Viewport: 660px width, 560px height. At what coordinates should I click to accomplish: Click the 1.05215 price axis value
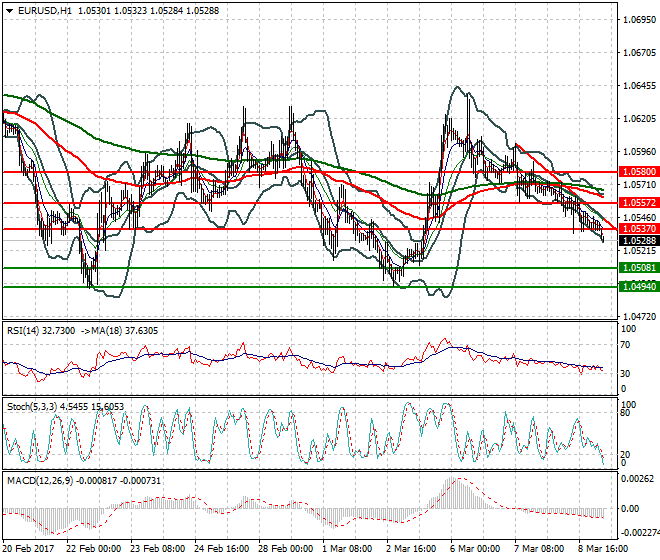[x=639, y=251]
